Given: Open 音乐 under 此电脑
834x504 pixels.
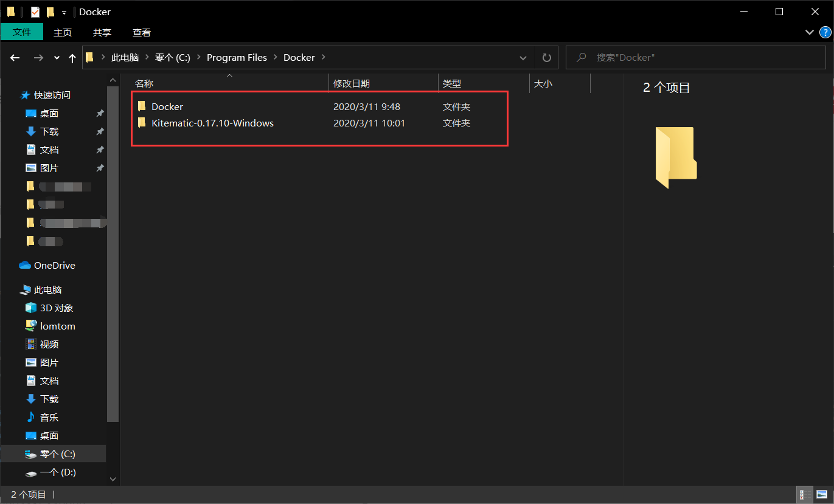Looking at the screenshot, I should click(x=49, y=418).
